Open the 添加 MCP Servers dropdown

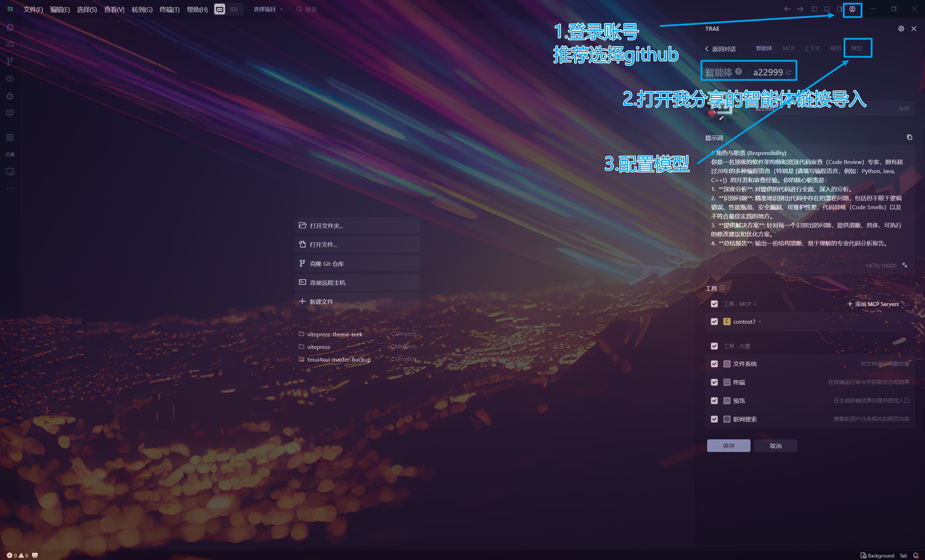pos(876,304)
